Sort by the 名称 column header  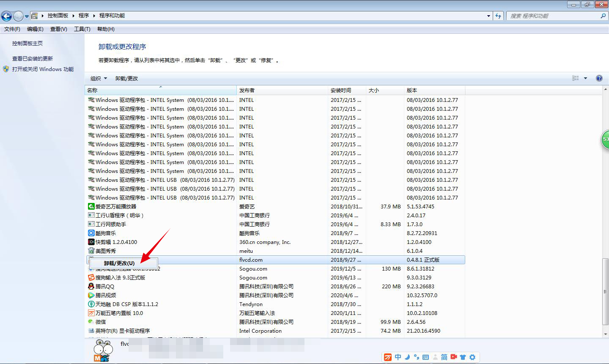click(x=161, y=90)
